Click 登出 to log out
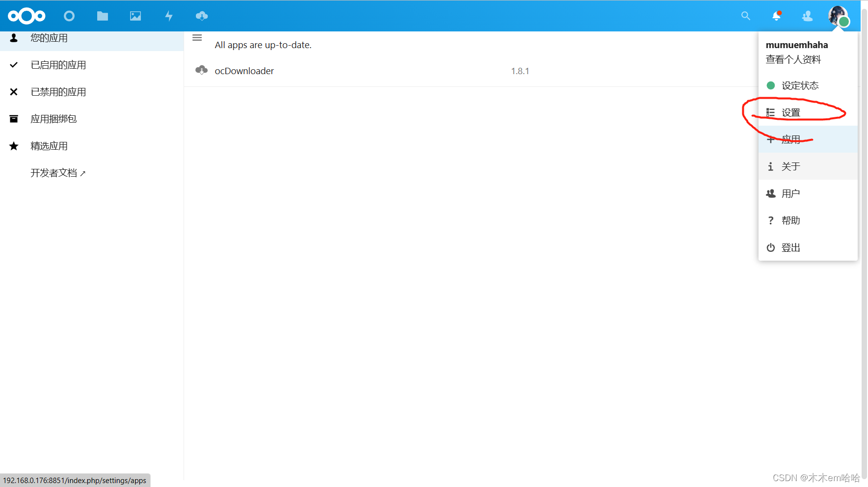The image size is (868, 487). 790,247
